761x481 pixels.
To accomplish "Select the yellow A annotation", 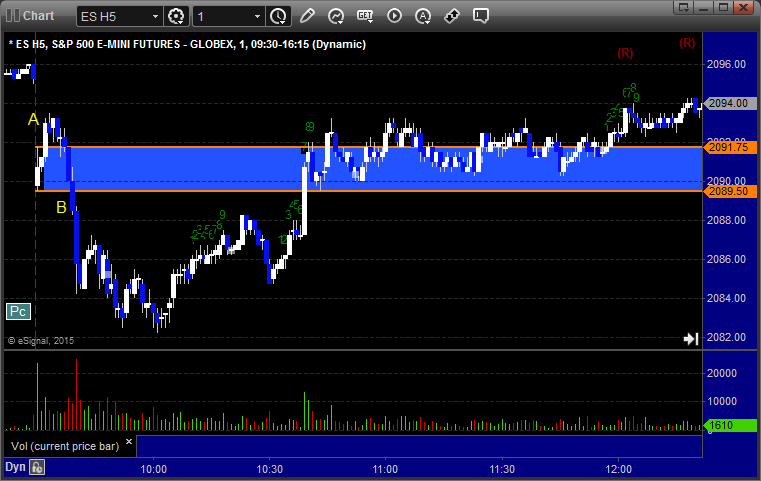I will (x=33, y=119).
